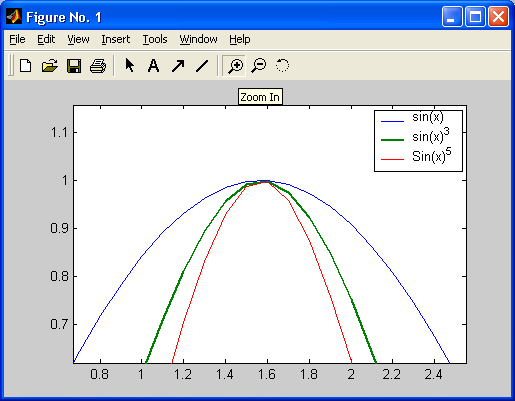The image size is (515, 401).
Task: Open the Window menu
Action: click(x=198, y=39)
